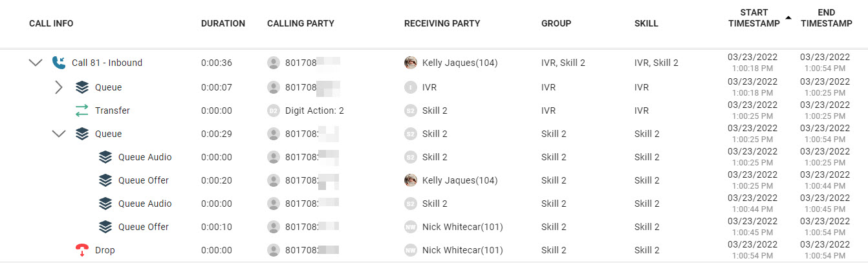The width and height of the screenshot is (868, 263).
Task: Click the IVR receiving party badge icon
Action: (410, 87)
